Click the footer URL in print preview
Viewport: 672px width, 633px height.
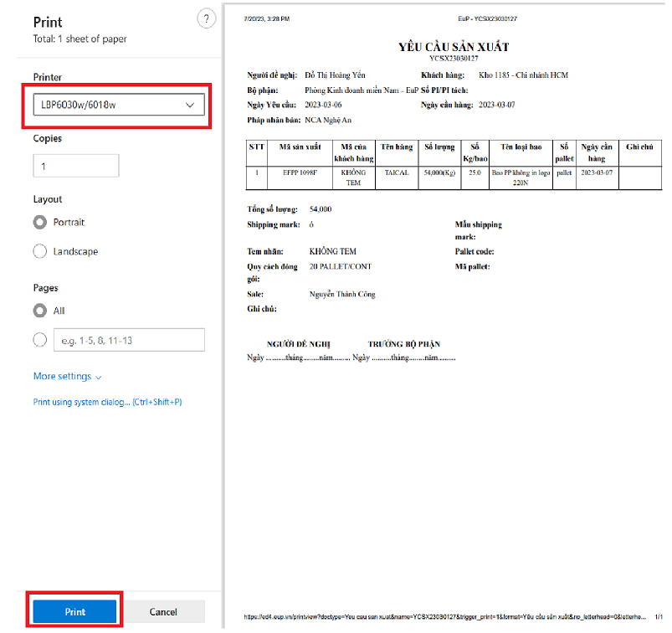coord(444,616)
